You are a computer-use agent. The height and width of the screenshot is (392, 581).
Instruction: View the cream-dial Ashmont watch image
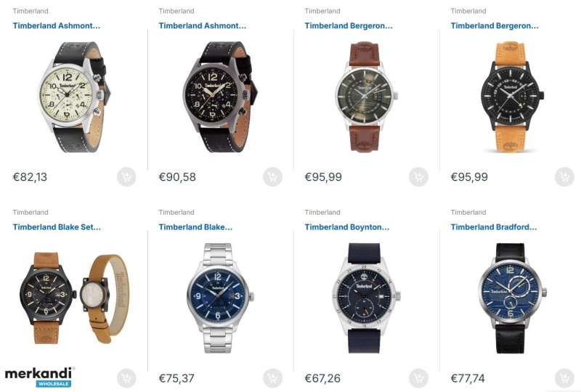[x=73, y=97]
